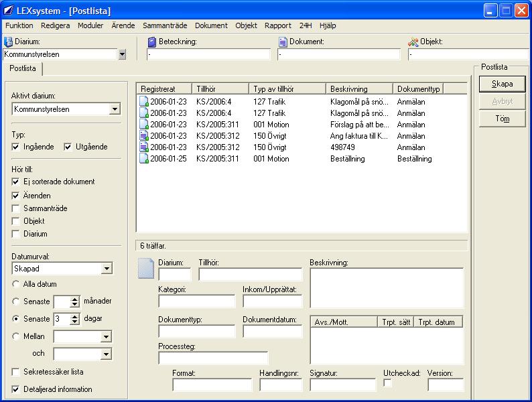Screen dimensions: 532x402
Task: Open the Sammanträde menu
Action: click(165, 25)
